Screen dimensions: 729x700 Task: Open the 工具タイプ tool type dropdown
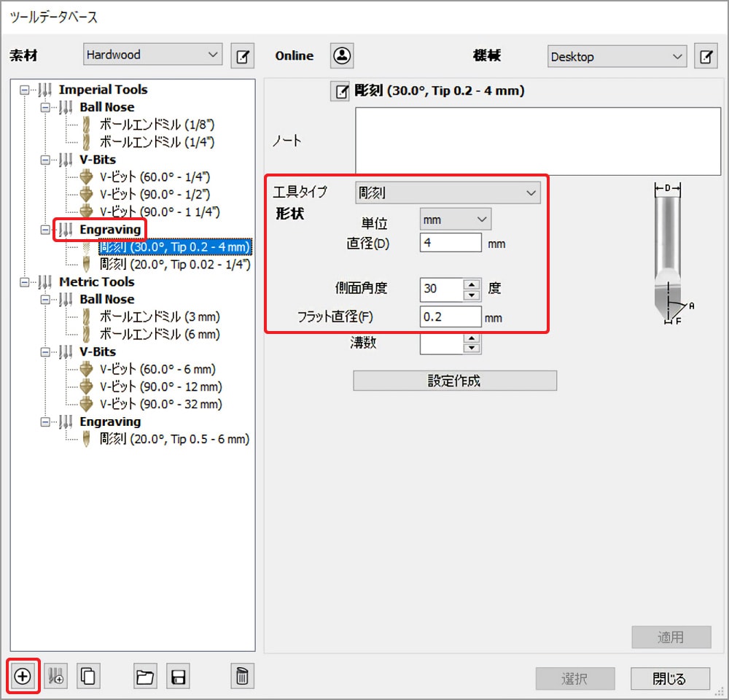[448, 193]
